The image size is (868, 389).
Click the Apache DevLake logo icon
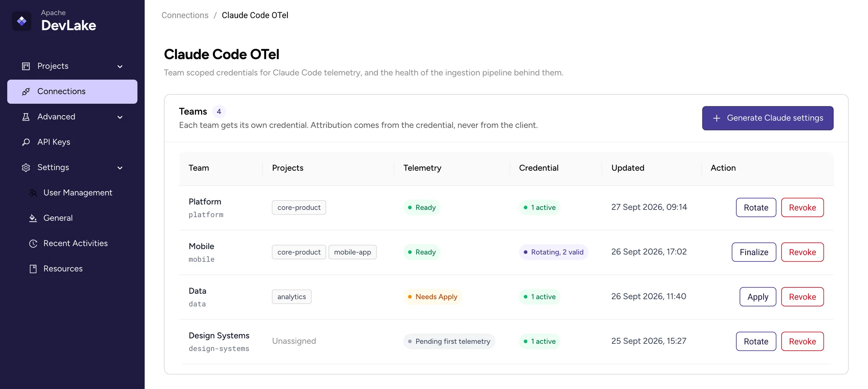pyautogui.click(x=22, y=21)
